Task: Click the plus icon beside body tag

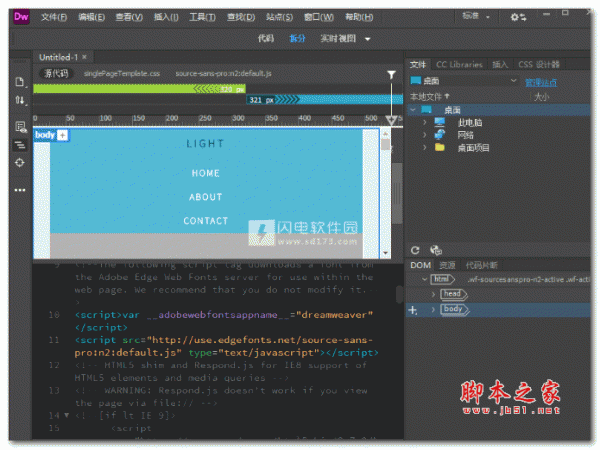Action: point(63,135)
